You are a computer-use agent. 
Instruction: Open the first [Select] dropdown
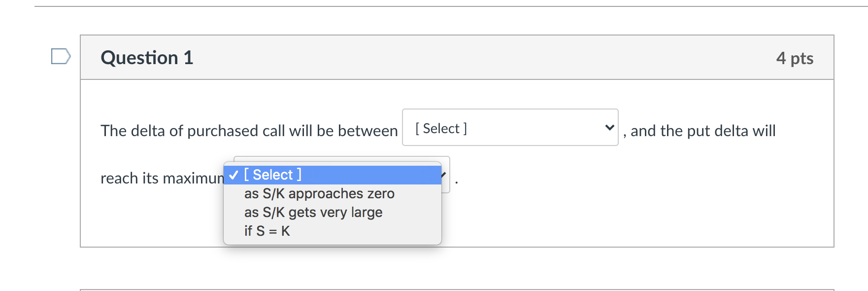tap(510, 128)
